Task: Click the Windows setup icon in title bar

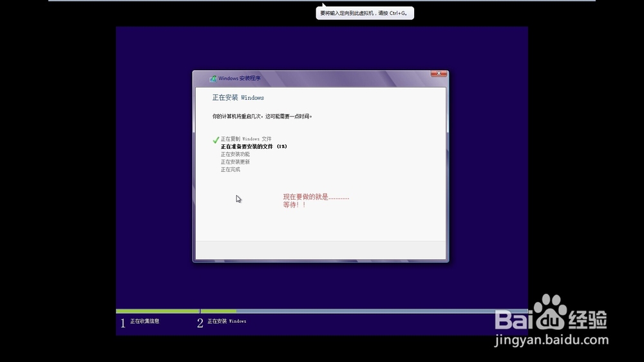Action: 213,79
